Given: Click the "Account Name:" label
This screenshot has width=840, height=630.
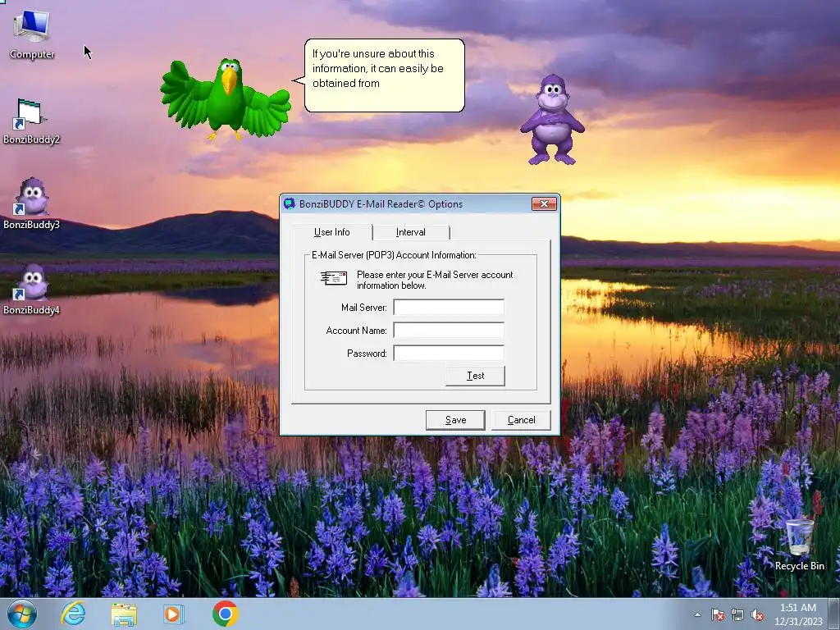Looking at the screenshot, I should (x=356, y=331).
